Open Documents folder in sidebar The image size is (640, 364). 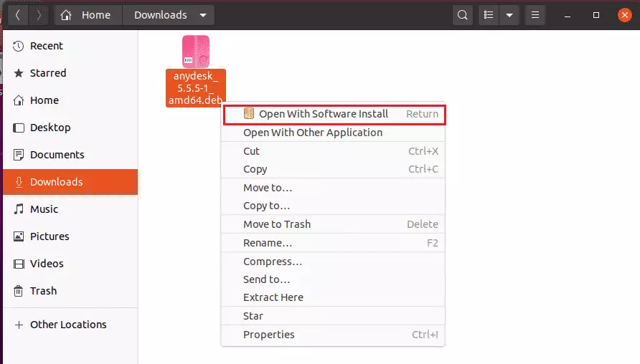click(70, 155)
